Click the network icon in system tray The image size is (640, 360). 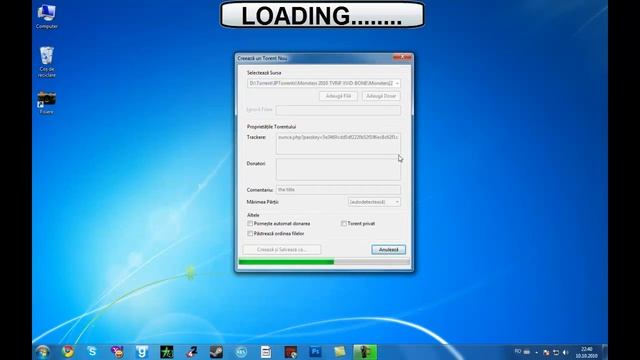pyautogui.click(x=556, y=352)
